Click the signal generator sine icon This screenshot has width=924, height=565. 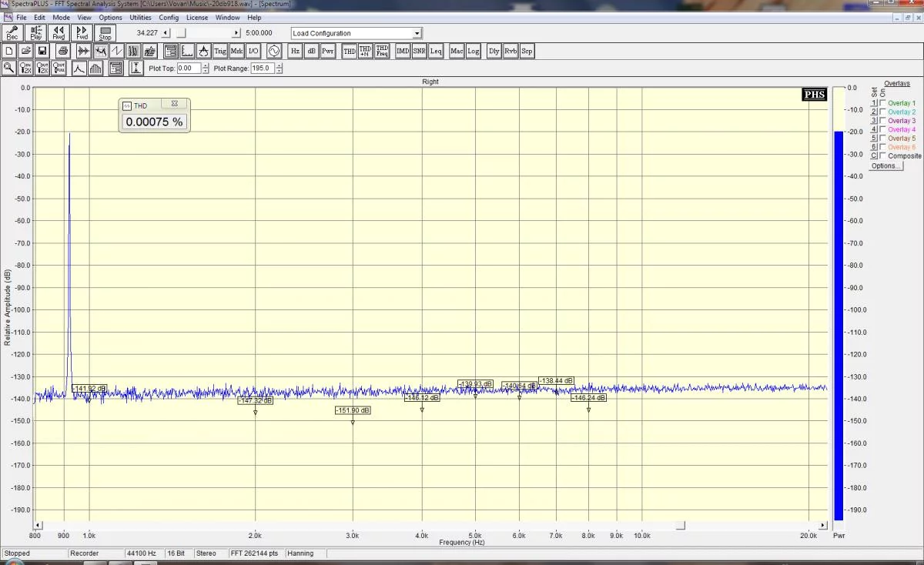click(274, 51)
